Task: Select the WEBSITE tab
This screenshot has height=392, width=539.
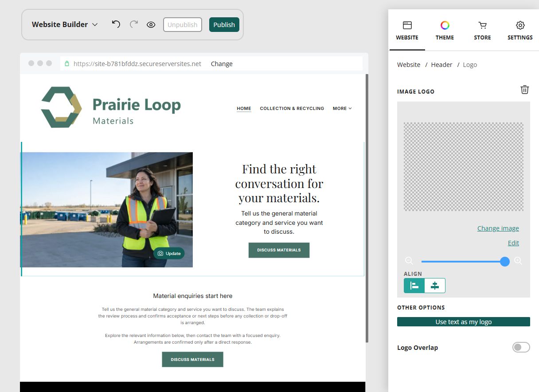Action: pyautogui.click(x=407, y=31)
